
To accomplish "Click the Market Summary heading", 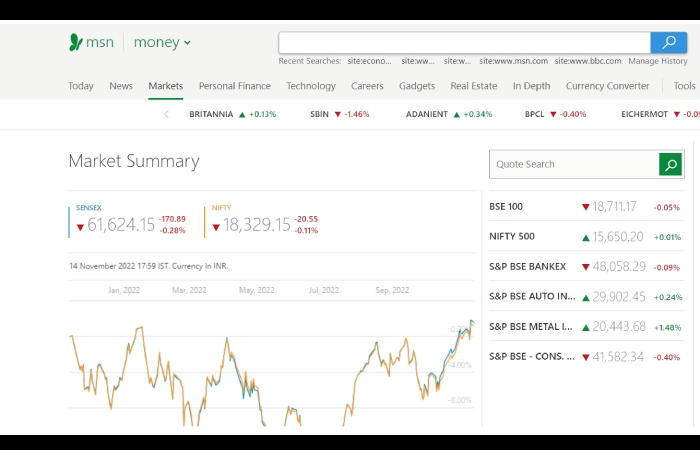I will pos(134,161).
